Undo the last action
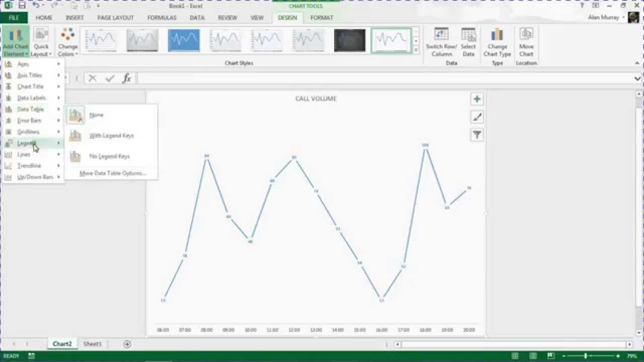Image resolution: width=644 pixels, height=362 pixels. [36, 6]
